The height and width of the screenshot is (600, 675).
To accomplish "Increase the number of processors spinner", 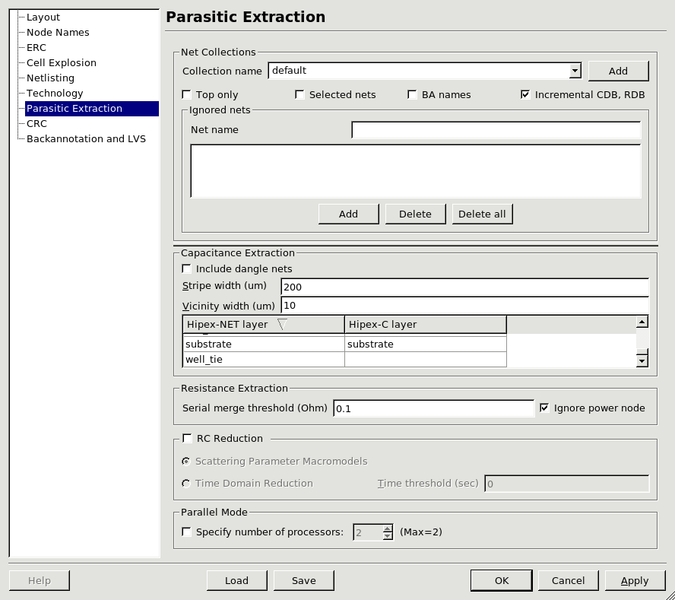I will tap(388, 528).
